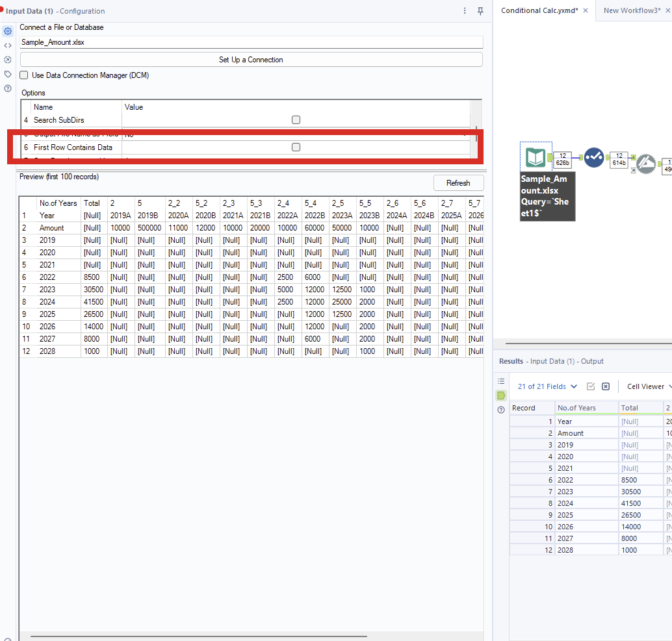Image resolution: width=672 pixels, height=641 pixels.
Task: Select the blue Select tool node
Action: click(593, 157)
